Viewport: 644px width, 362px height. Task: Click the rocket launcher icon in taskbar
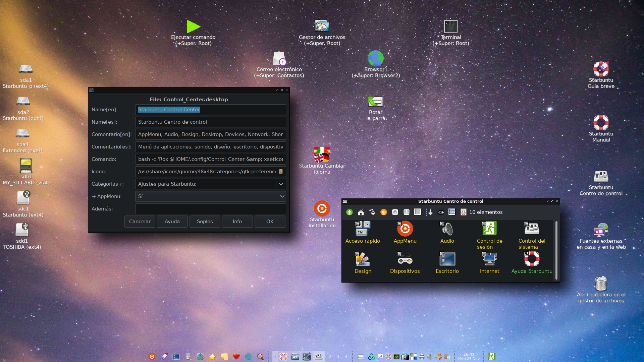(164, 357)
